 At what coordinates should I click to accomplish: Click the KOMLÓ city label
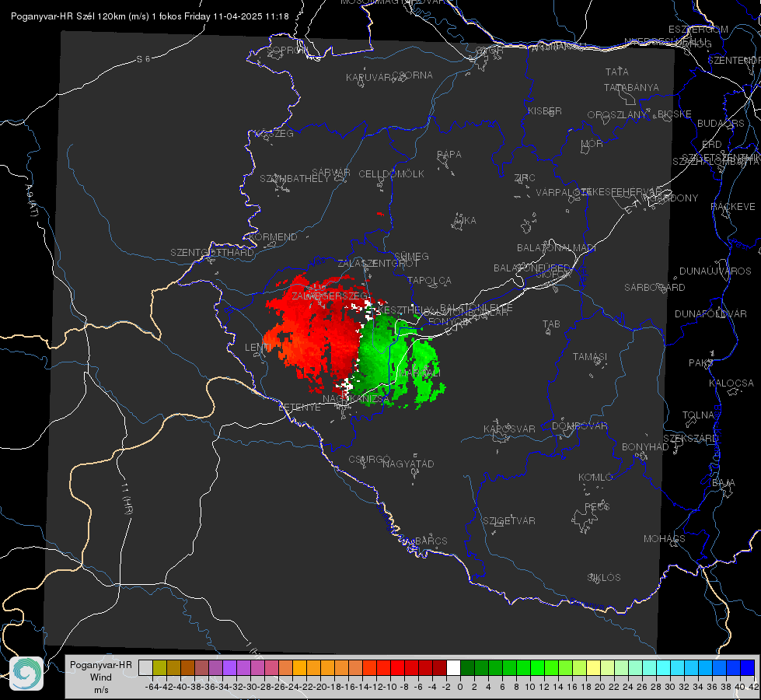tap(595, 478)
